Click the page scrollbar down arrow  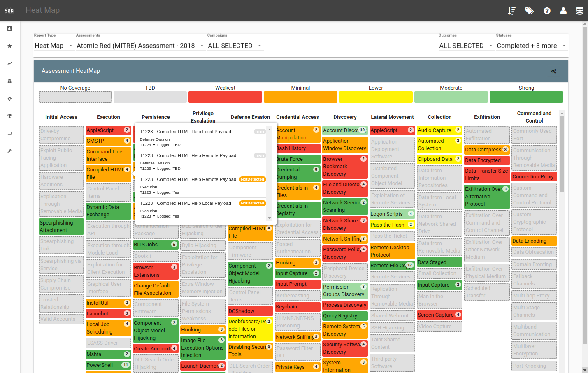pyautogui.click(x=585, y=370)
